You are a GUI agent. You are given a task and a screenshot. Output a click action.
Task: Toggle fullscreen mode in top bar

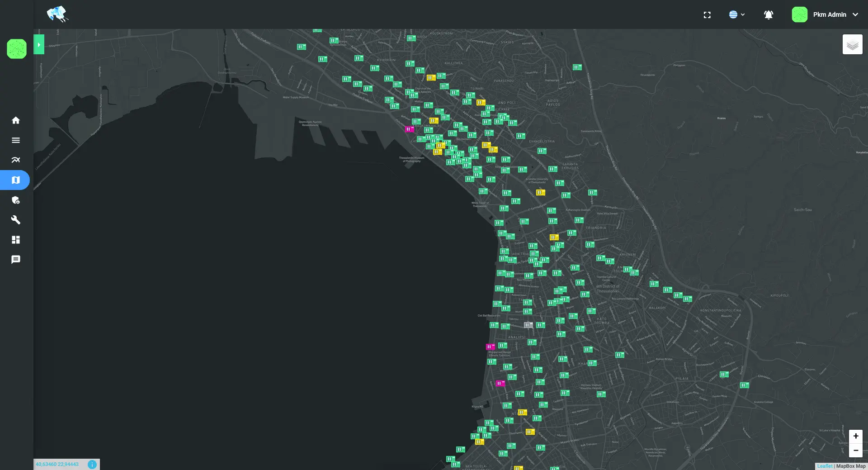point(707,15)
